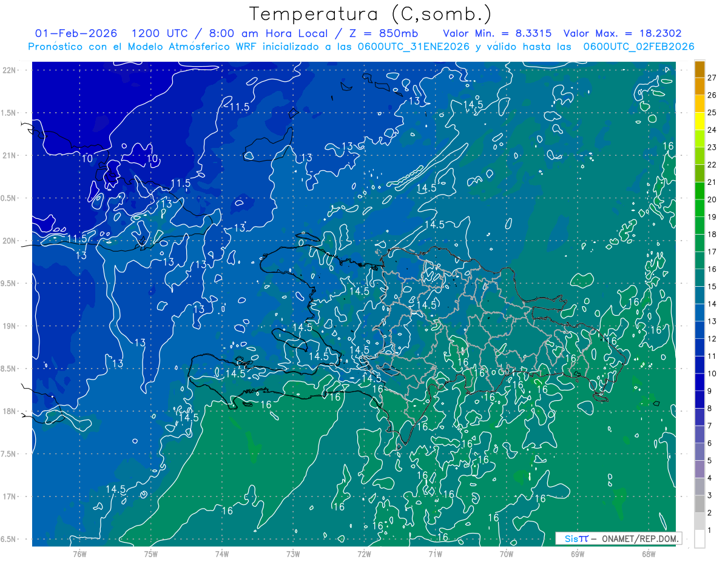Click the 'ONAMET/REP.DOM.' credit box
The width and height of the screenshot is (728, 562).
click(618, 538)
